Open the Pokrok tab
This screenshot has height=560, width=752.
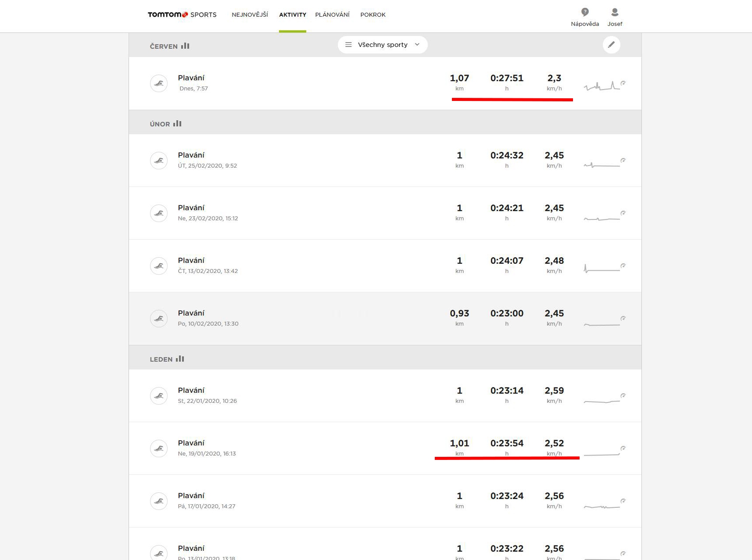(x=372, y=15)
